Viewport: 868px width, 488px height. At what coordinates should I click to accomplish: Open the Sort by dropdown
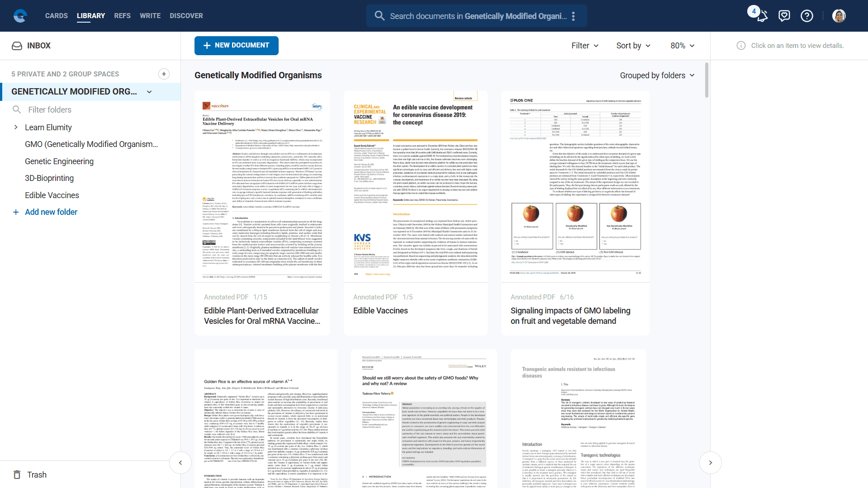click(x=633, y=46)
